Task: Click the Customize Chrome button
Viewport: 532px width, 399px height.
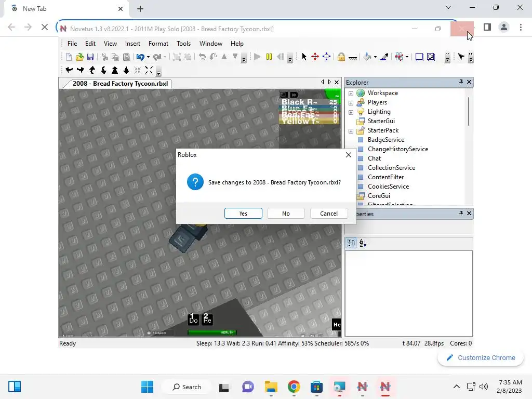Action: [481, 357]
